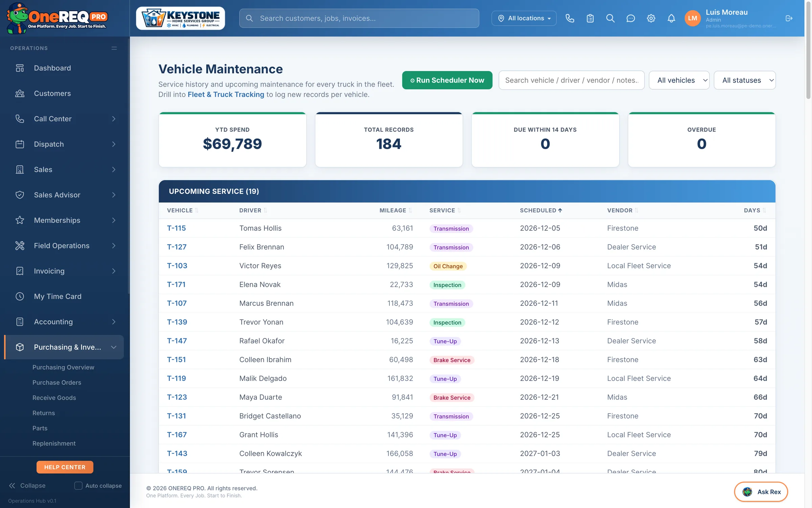Collapse the sidebar with Collapse button
Image resolution: width=812 pixels, height=508 pixels.
click(27, 486)
